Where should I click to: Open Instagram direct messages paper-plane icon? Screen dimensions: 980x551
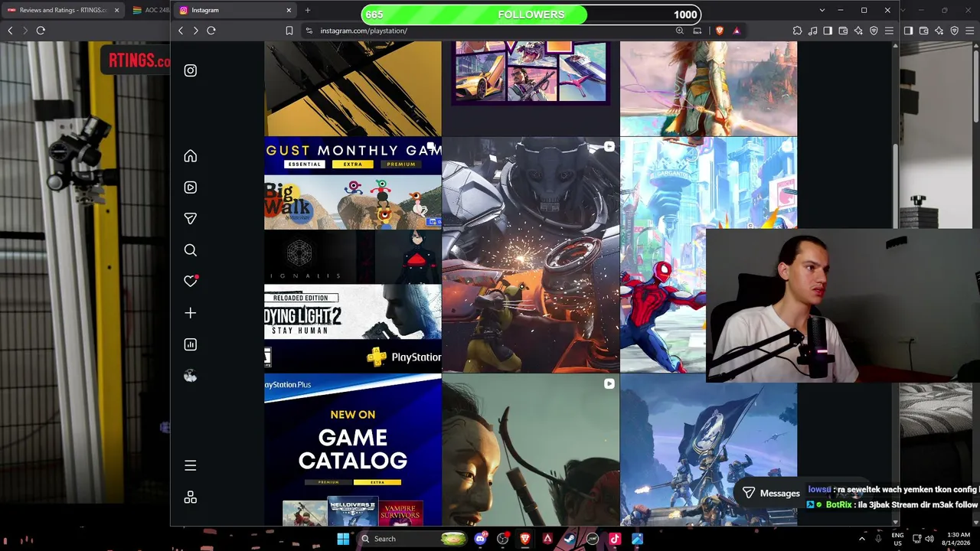click(x=191, y=219)
